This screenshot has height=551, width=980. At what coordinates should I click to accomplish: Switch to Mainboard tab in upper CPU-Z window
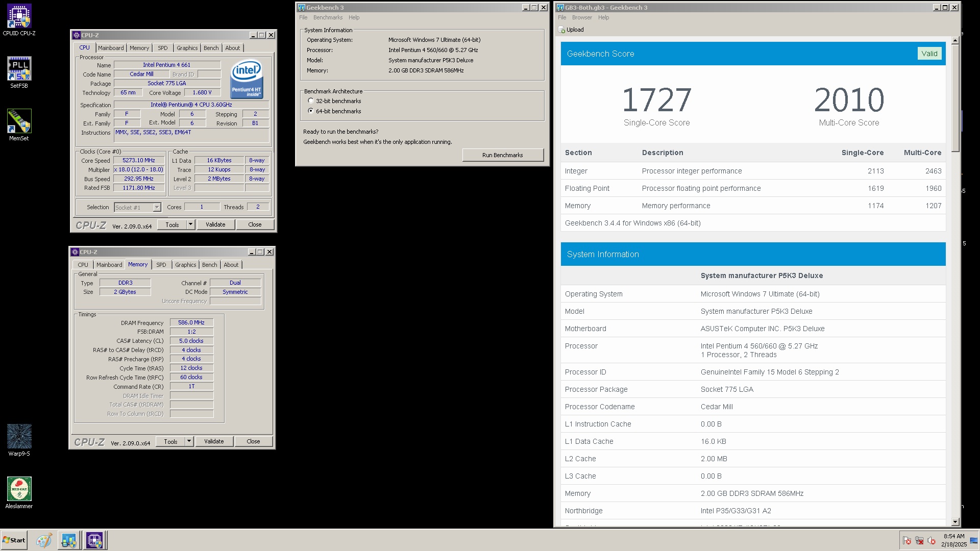pyautogui.click(x=111, y=48)
